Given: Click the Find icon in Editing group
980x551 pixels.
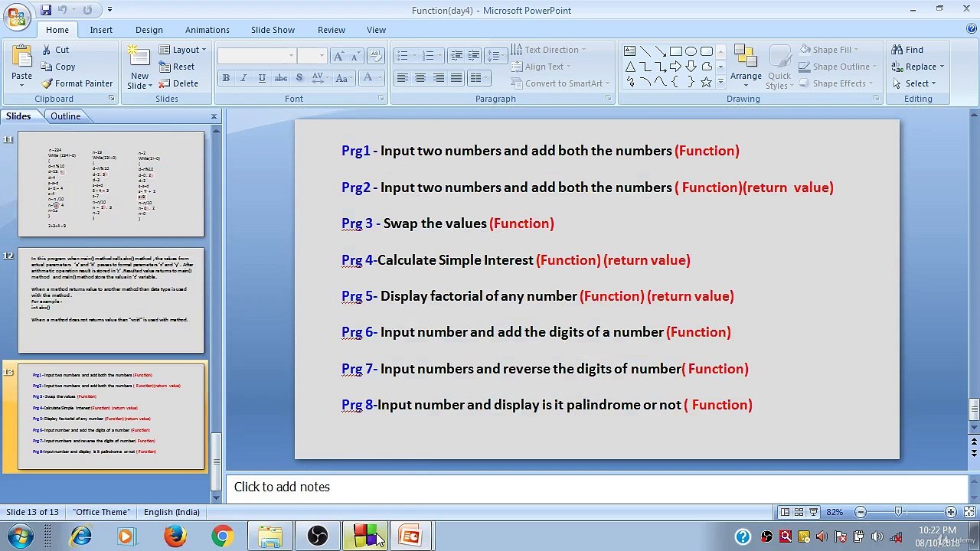Looking at the screenshot, I should (907, 50).
